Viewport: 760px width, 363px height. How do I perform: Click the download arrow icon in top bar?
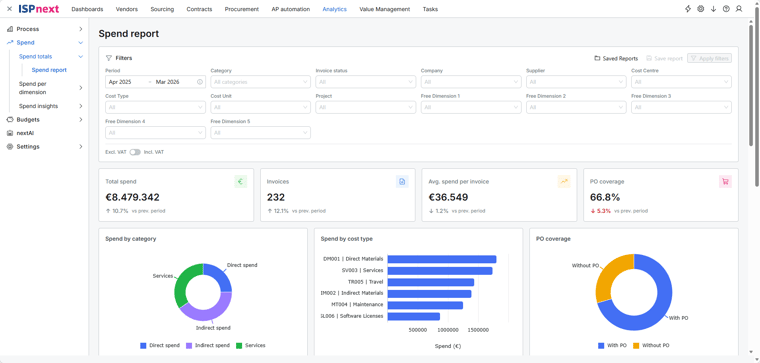tap(713, 9)
